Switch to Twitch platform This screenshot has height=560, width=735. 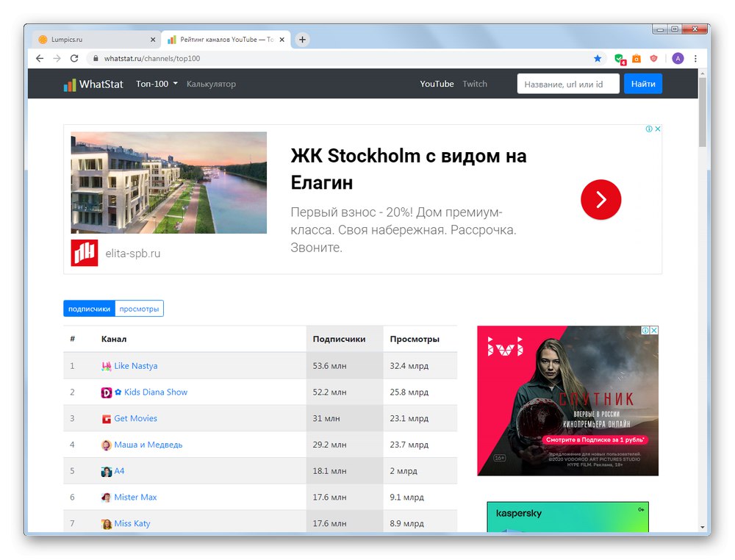pyautogui.click(x=475, y=84)
